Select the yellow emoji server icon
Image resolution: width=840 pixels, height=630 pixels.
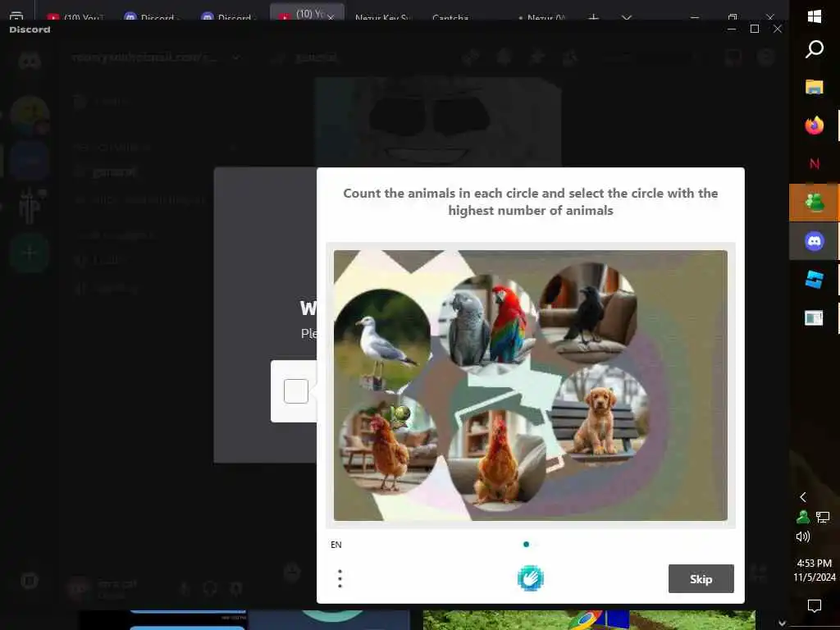coord(30,115)
